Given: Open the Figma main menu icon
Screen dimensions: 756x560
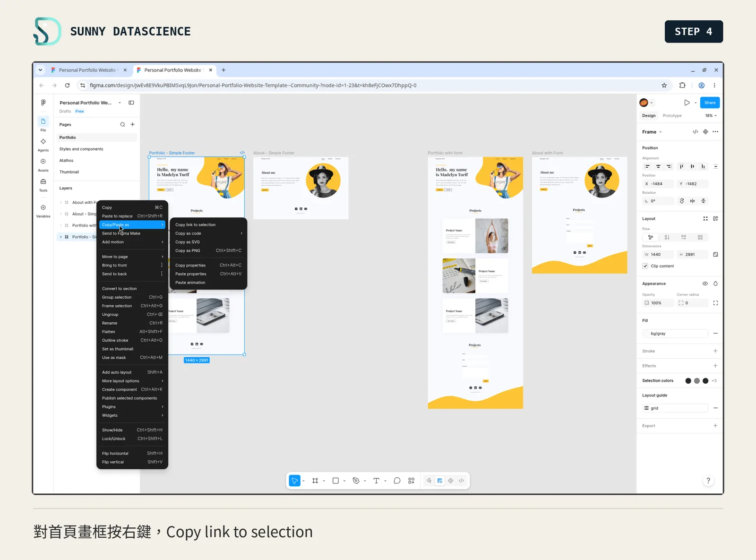Looking at the screenshot, I should pos(43,103).
